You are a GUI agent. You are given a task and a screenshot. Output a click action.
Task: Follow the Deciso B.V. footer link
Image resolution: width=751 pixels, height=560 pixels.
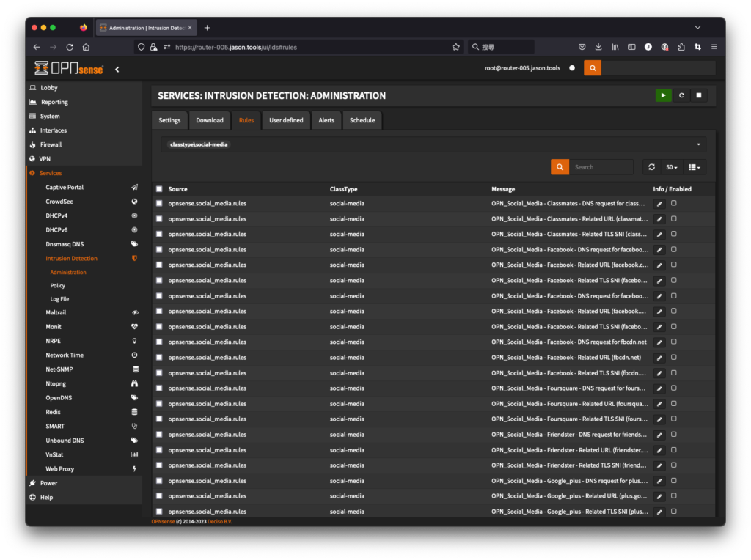219,522
